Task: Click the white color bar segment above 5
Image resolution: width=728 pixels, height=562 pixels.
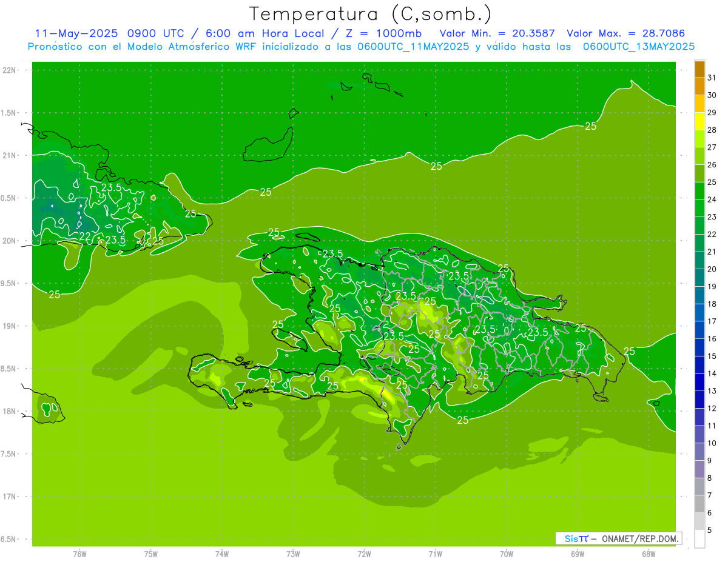Action: pyautogui.click(x=699, y=539)
